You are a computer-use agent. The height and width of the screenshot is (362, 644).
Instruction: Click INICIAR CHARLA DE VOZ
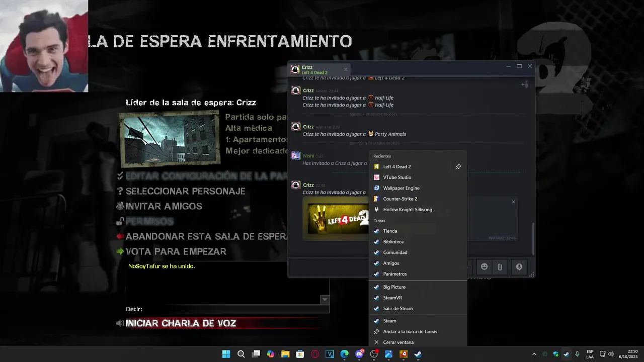click(x=180, y=323)
